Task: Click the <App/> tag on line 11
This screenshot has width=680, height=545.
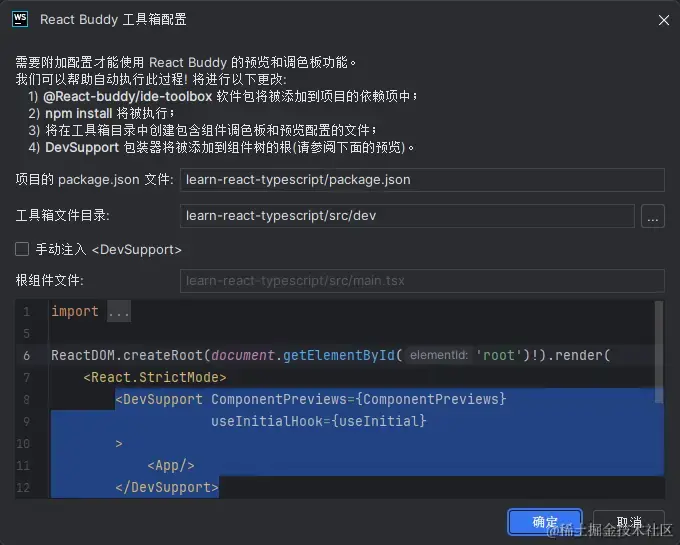Action: [x=171, y=466]
